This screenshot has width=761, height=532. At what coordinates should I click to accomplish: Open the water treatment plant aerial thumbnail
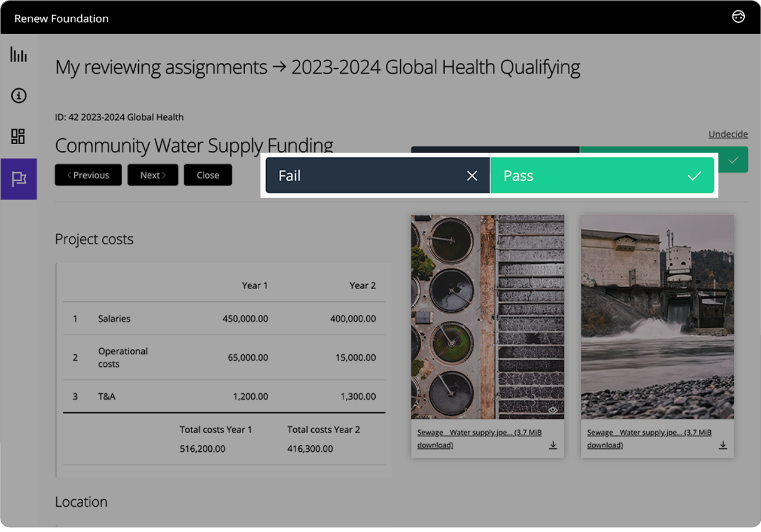point(487,317)
